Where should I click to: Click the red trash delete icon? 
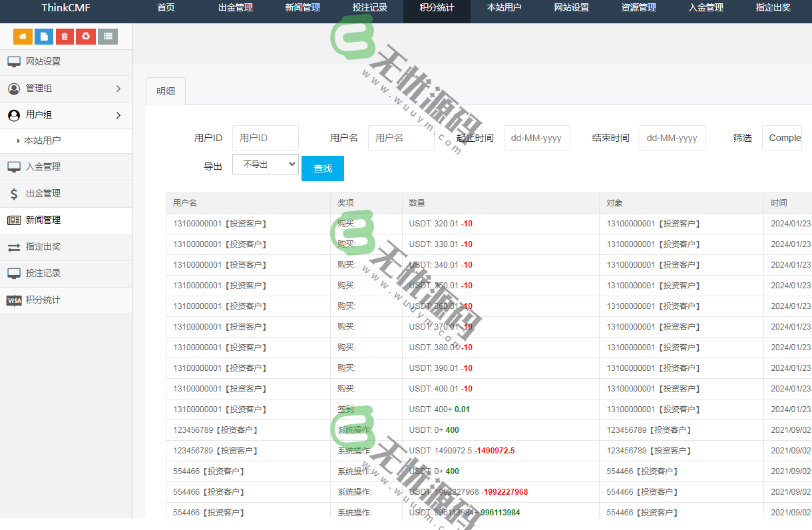pos(65,37)
